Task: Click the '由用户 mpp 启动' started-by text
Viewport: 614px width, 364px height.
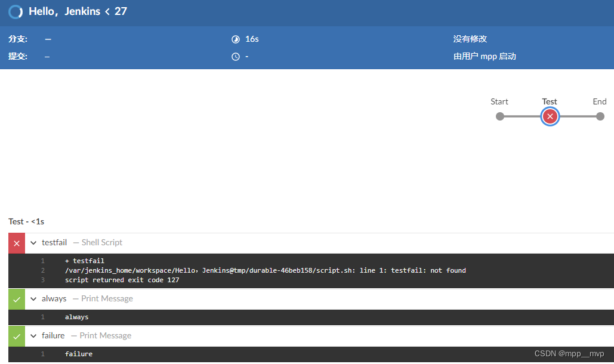Action: [485, 56]
